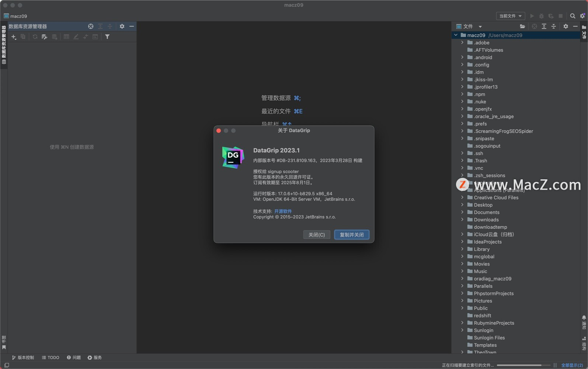Viewport: 588px width, 369px height.
Task: Hide the database explorer panel via minus icon
Action: [x=132, y=26]
